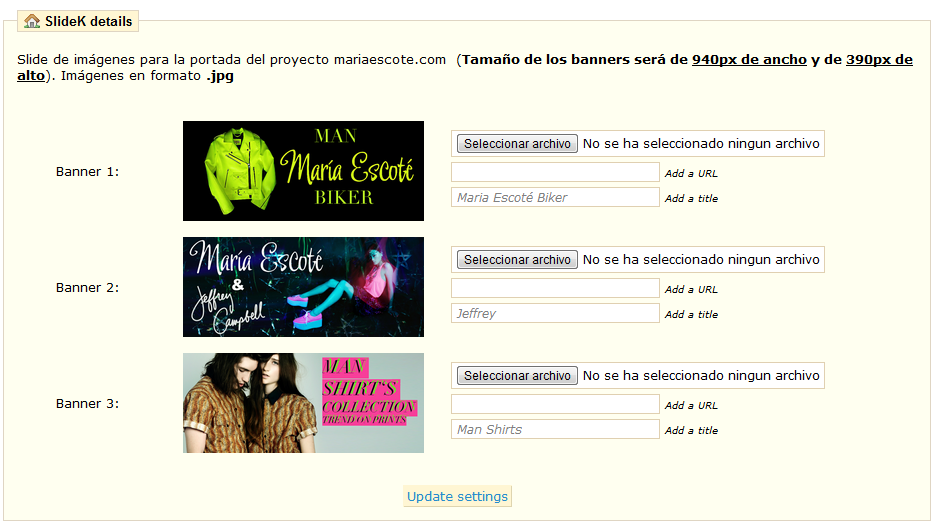
Task: Click Update settings button
Action: coord(457,497)
